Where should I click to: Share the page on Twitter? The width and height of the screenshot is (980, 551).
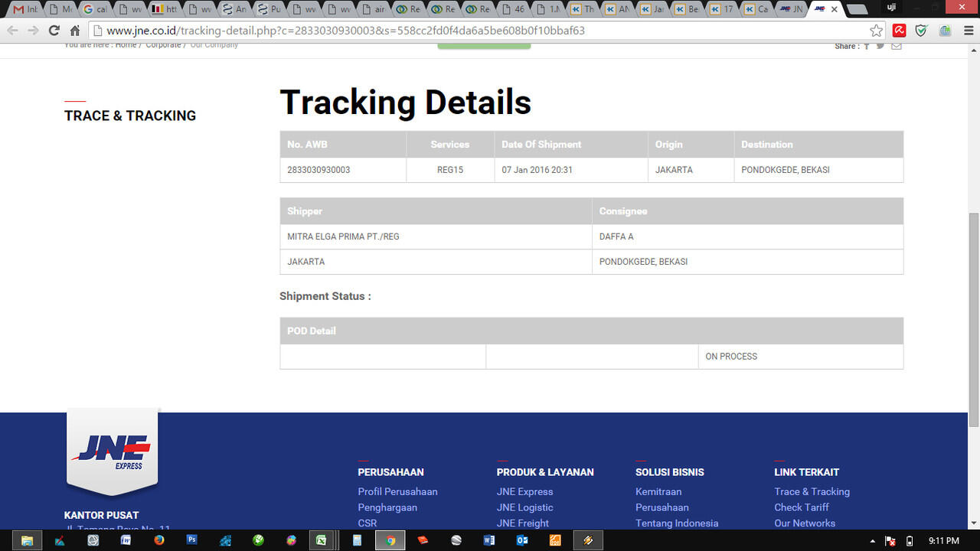coord(880,46)
